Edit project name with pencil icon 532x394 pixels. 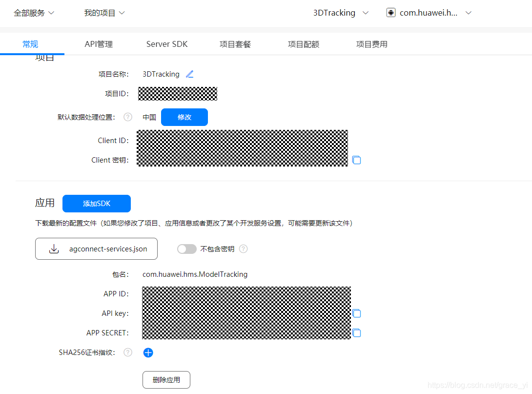tap(190, 74)
